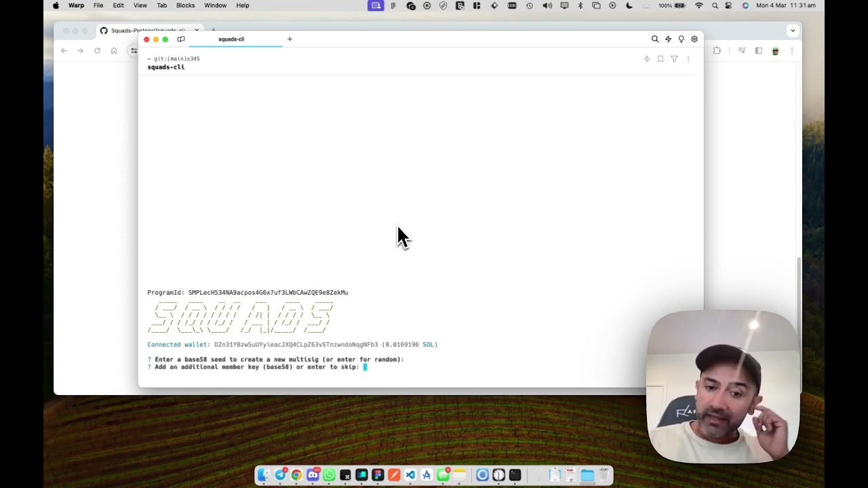Click the Warp lightbulb resource icon

click(x=681, y=39)
